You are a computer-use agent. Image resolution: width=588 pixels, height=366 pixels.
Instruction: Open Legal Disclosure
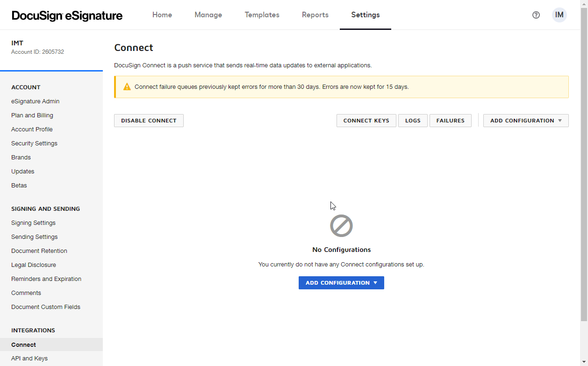pyautogui.click(x=34, y=265)
